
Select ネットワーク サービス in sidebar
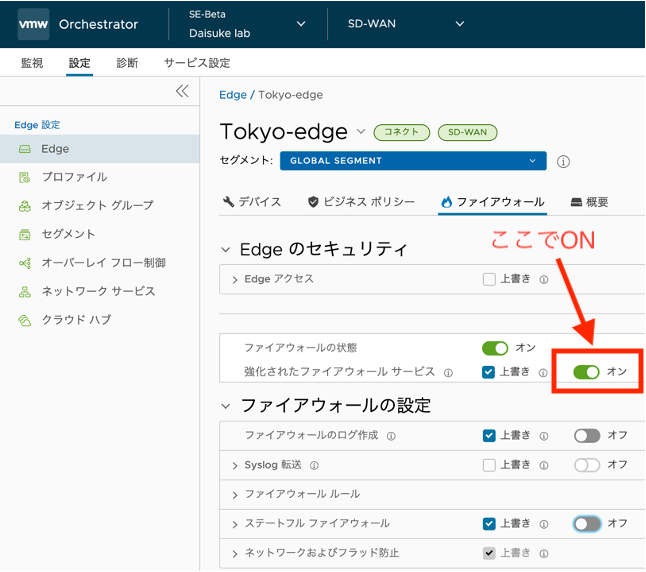point(98,291)
